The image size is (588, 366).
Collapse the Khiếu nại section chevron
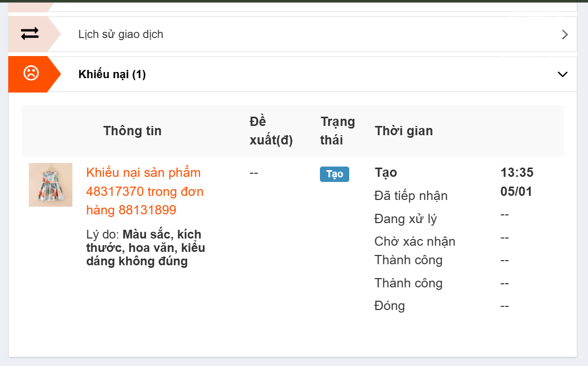click(x=563, y=74)
